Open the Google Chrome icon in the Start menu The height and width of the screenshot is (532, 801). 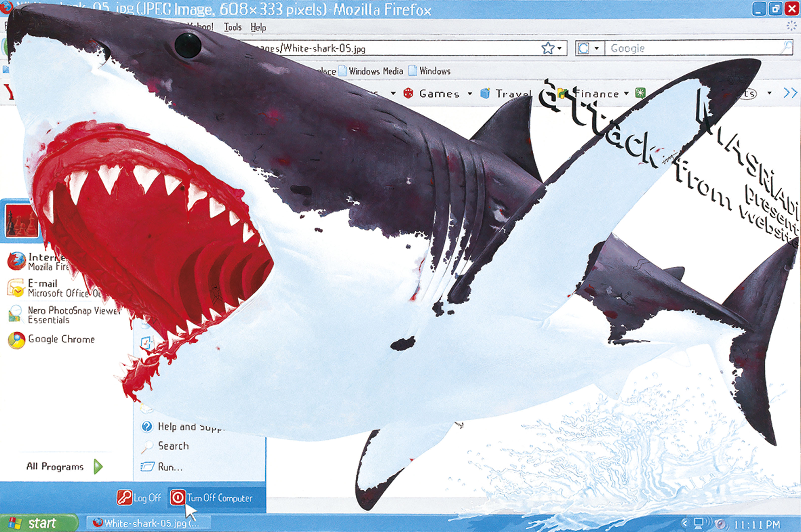(16, 340)
